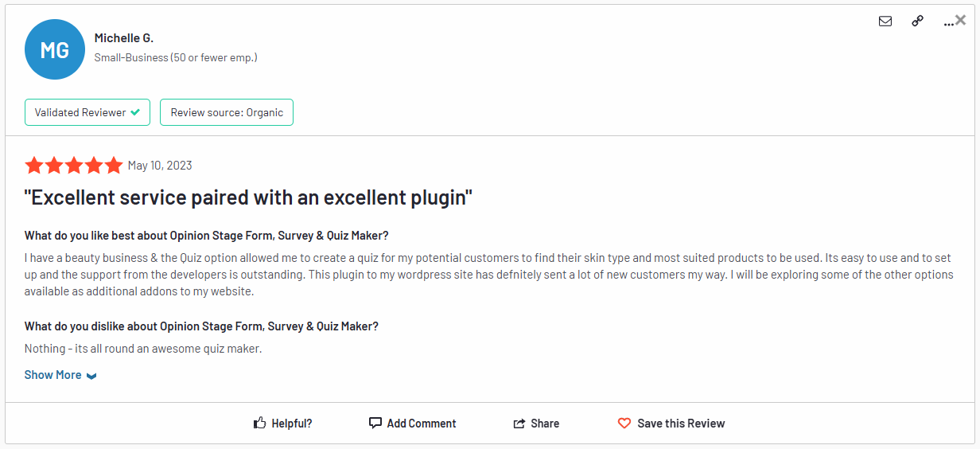Close the review popup with X

coord(961,20)
